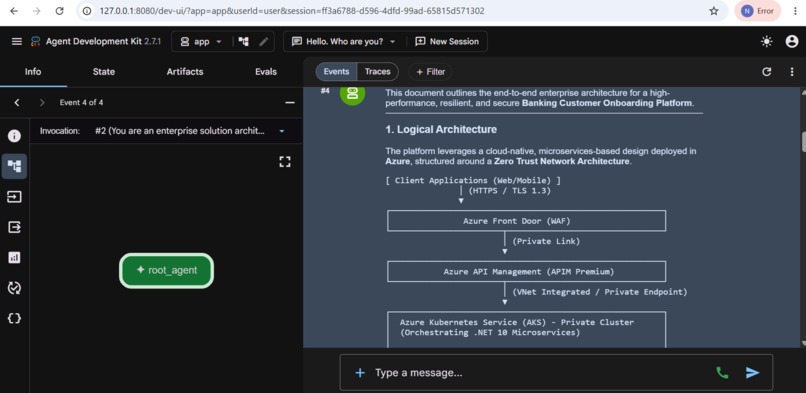Open the sync check sidebar icon
Viewport: 806px width, 393px height.
14,288
